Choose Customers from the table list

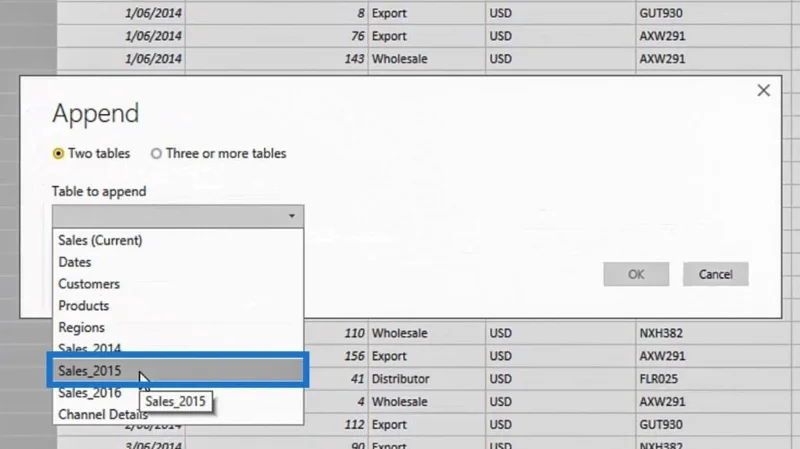pyautogui.click(x=178, y=284)
